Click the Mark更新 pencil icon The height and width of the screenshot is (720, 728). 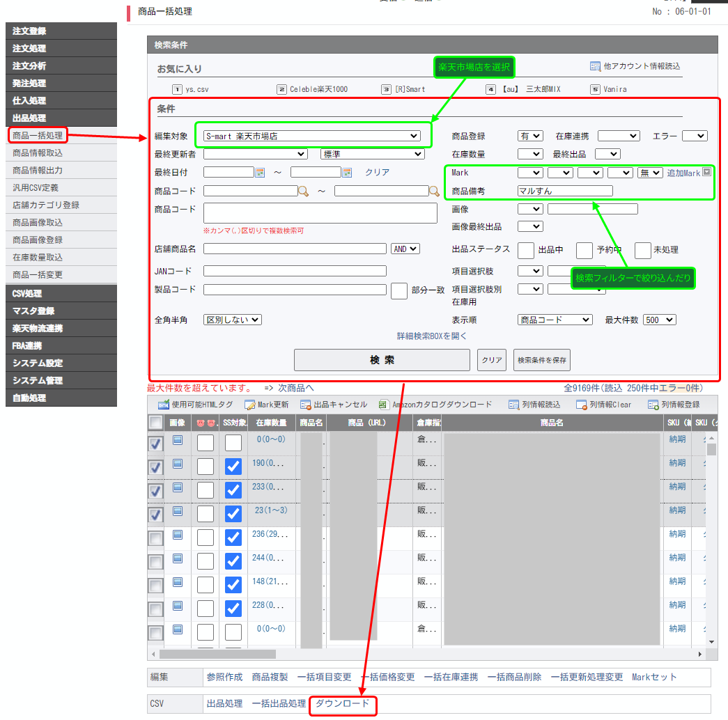pos(249,405)
